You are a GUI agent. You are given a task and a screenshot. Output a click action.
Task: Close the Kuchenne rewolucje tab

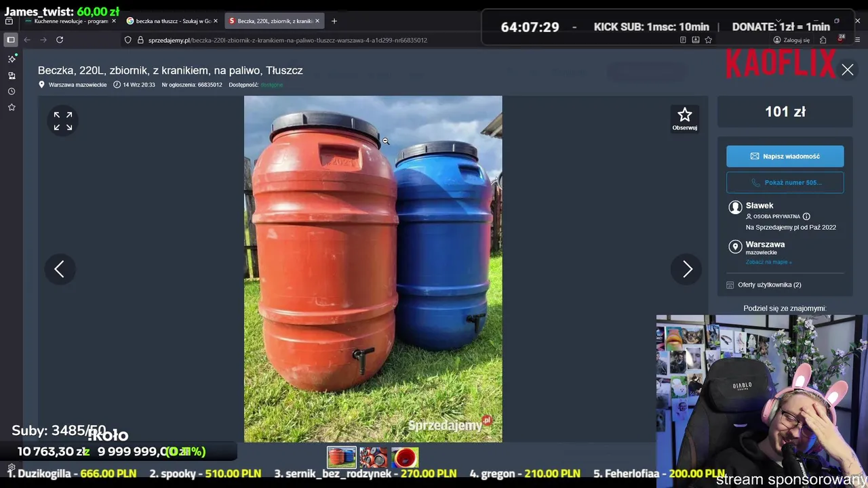point(114,21)
